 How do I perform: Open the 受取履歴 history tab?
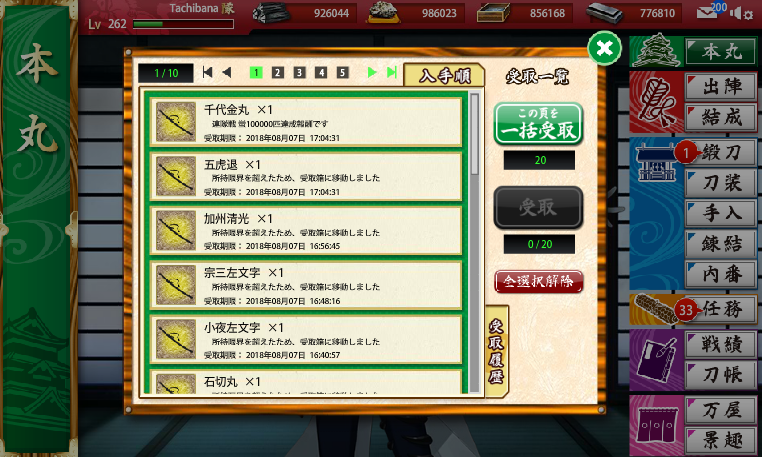[x=496, y=351]
